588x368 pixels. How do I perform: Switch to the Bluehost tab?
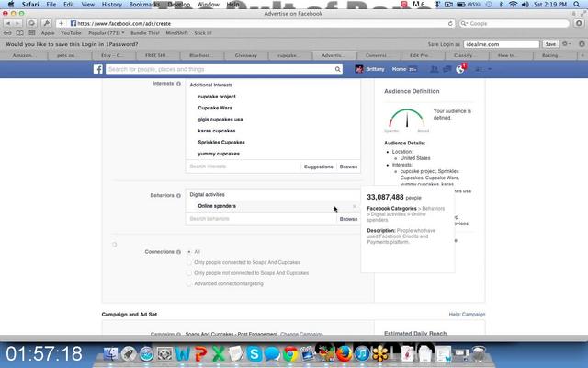(202, 55)
